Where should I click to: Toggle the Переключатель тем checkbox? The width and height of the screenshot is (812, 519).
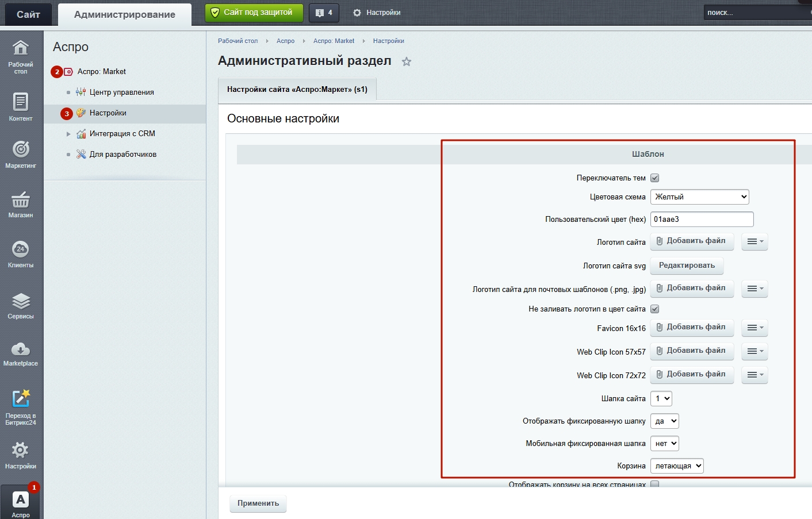pos(654,178)
